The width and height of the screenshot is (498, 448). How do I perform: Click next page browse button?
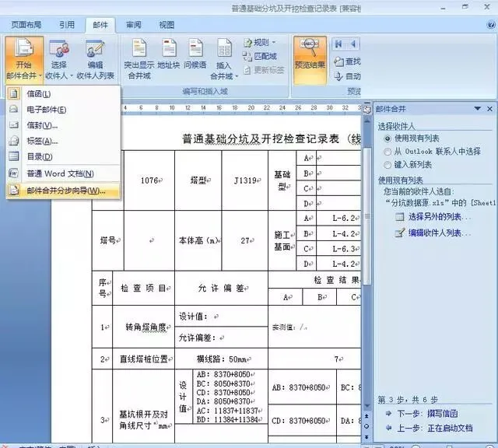click(x=366, y=437)
